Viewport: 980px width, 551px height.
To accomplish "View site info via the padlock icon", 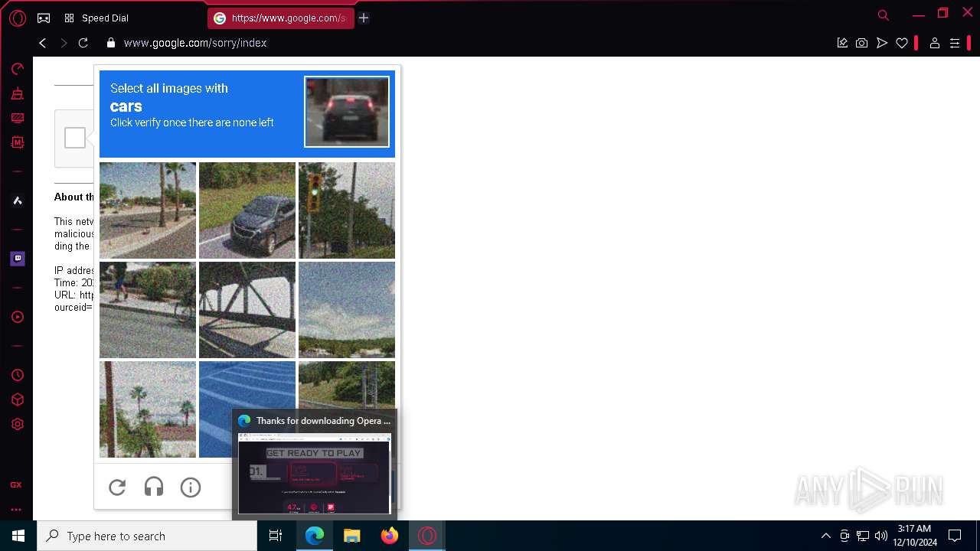I will click(111, 43).
